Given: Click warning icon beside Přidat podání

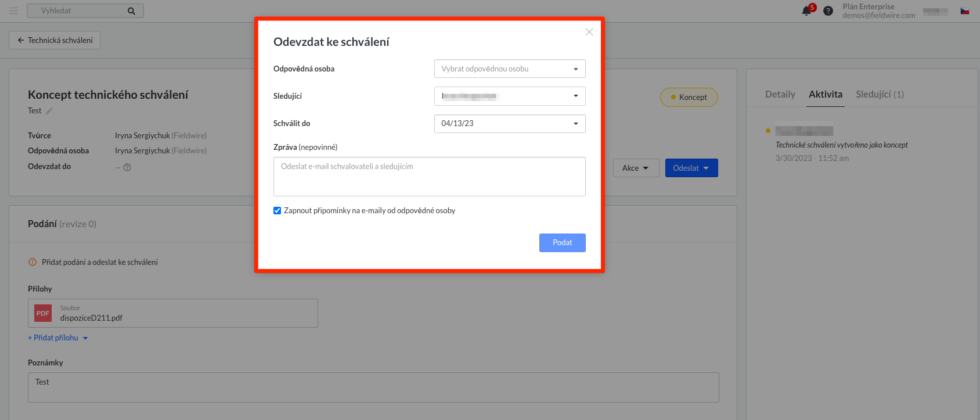Looking at the screenshot, I should pos(33,262).
